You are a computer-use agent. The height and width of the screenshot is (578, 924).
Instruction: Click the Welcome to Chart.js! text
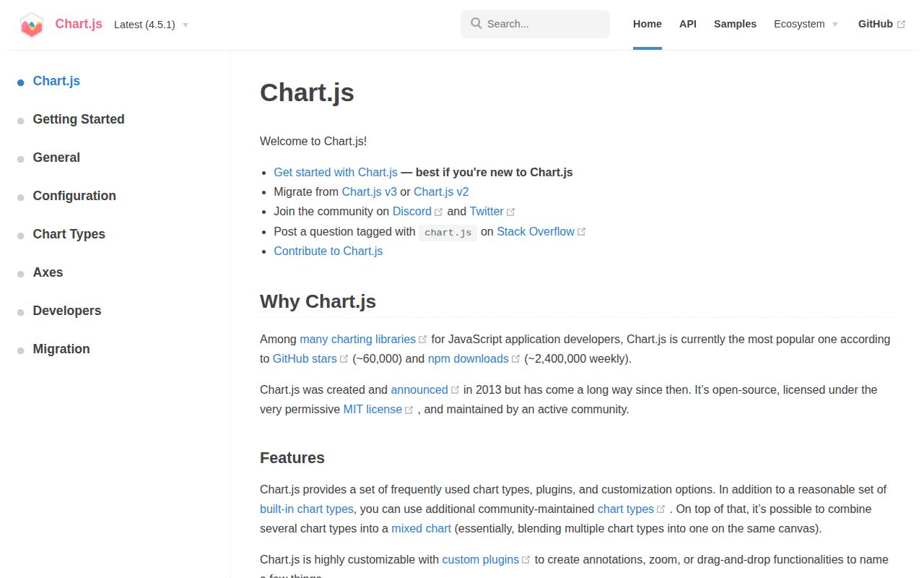[x=313, y=141]
